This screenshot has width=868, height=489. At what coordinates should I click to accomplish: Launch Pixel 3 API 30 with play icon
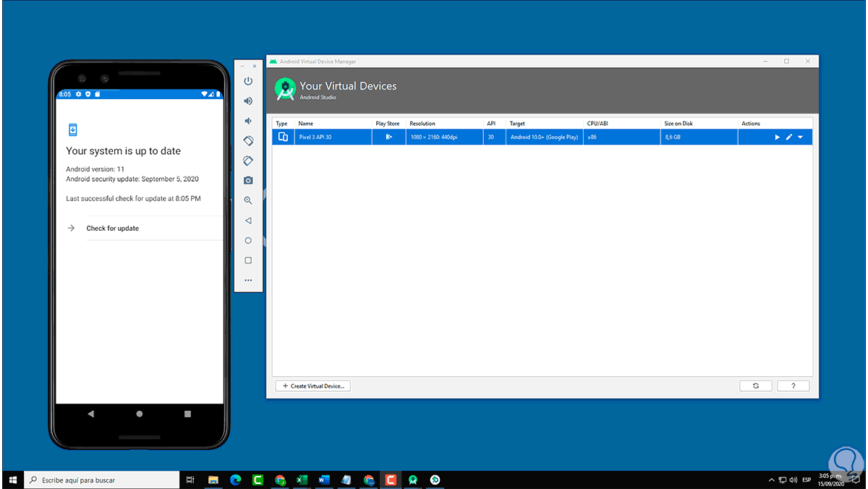point(778,137)
